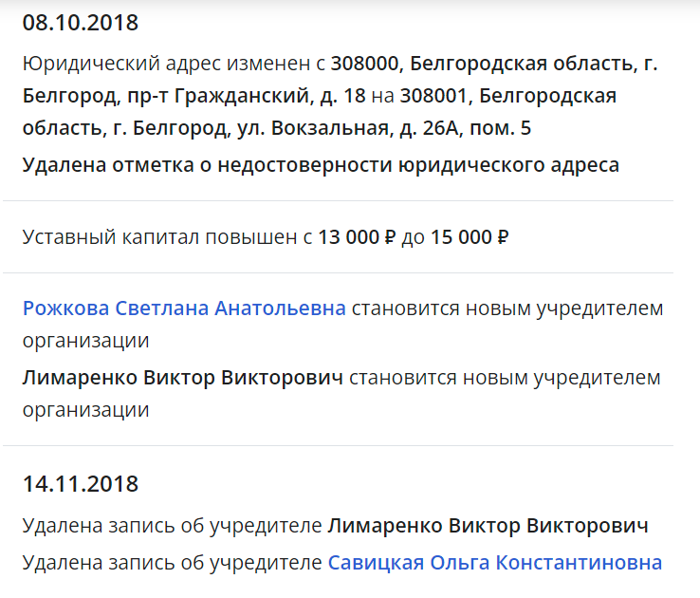Screen dimensions: 700x598
Task: Click the "Уставный капитал повышен" text
Action: pos(159,236)
